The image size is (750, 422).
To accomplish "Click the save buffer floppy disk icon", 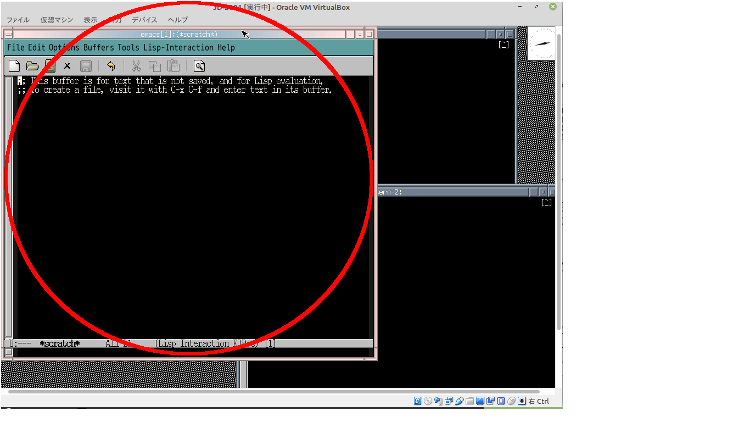I will [x=86, y=66].
